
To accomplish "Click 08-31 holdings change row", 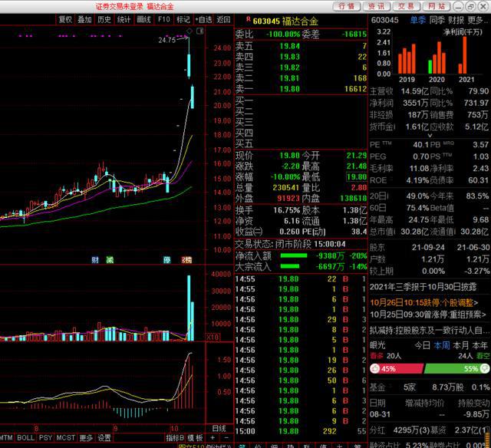I will coord(430,414).
